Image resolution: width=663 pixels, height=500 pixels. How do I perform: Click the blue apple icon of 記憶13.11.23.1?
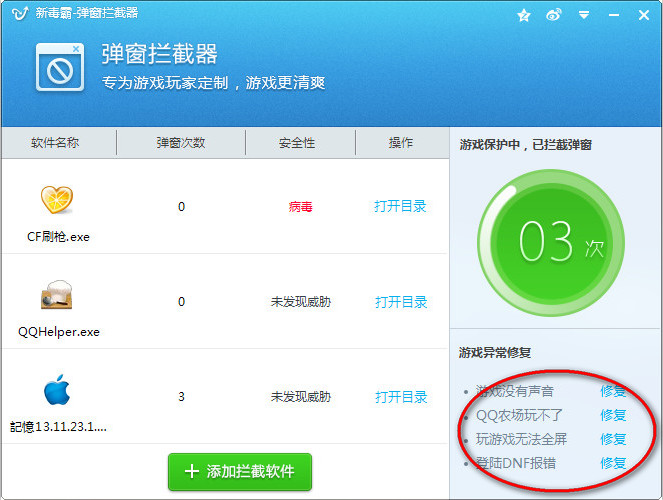click(x=57, y=389)
